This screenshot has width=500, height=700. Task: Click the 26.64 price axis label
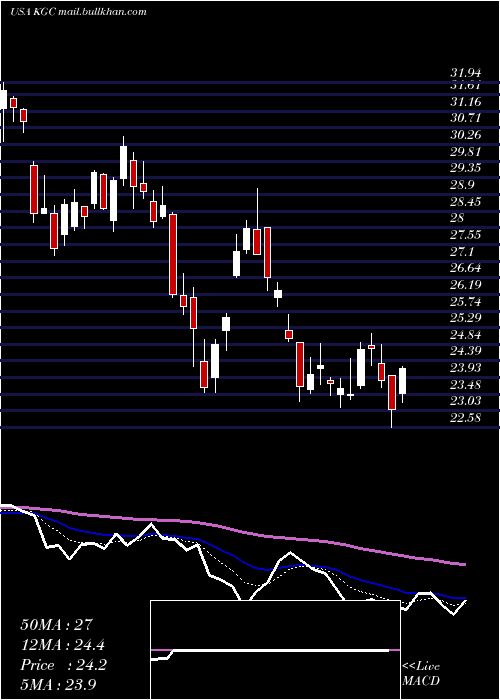coord(466,268)
